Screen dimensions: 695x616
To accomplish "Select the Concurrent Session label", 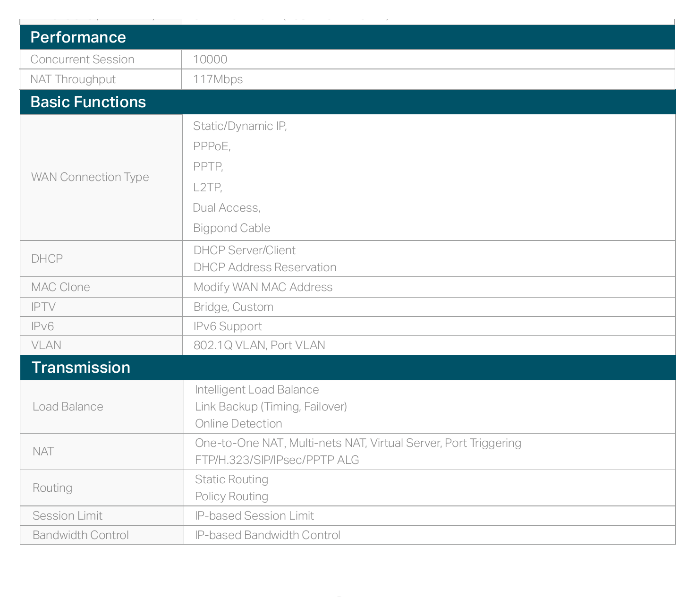I will [82, 60].
